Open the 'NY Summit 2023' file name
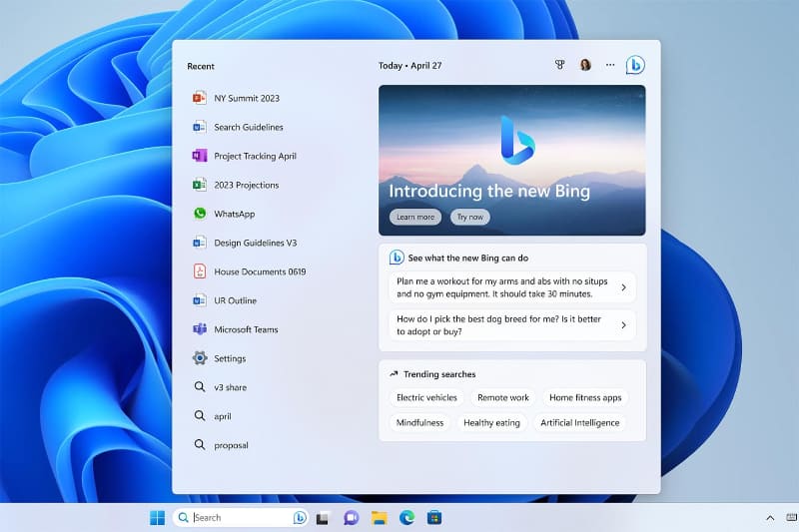The height and width of the screenshot is (532, 799). pos(247,98)
